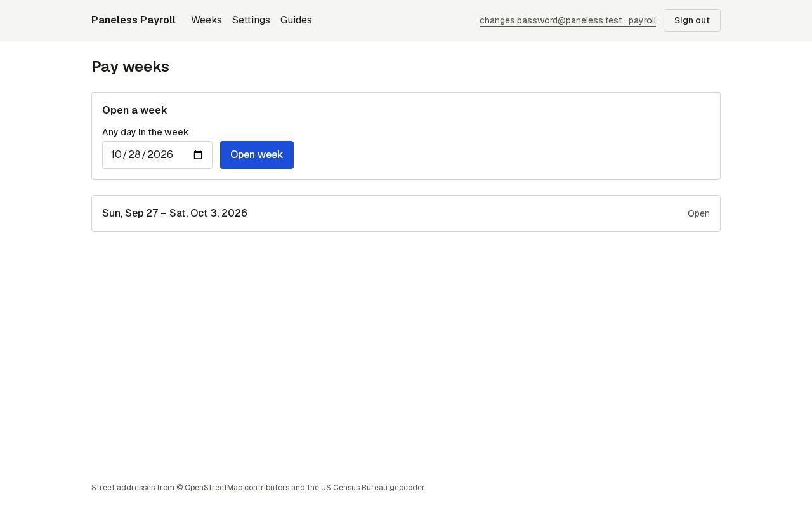This screenshot has width=812, height=508.
Task: Open the Settings nav item
Action: [x=251, y=20]
